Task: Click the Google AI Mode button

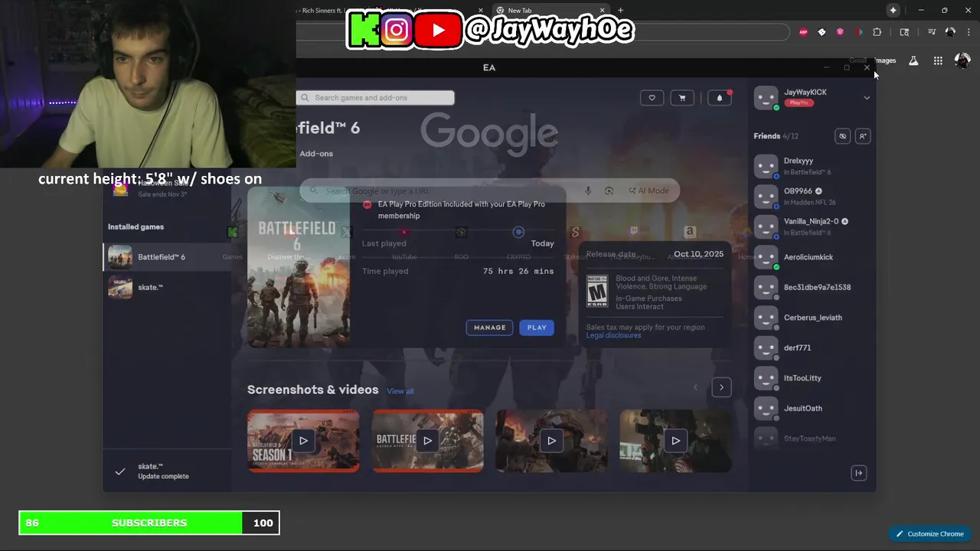Action: tap(648, 191)
